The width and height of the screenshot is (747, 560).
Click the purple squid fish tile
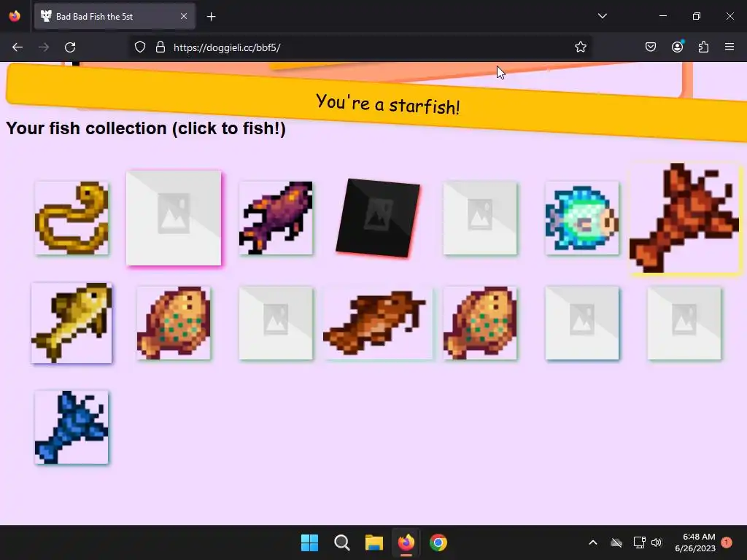coord(276,218)
